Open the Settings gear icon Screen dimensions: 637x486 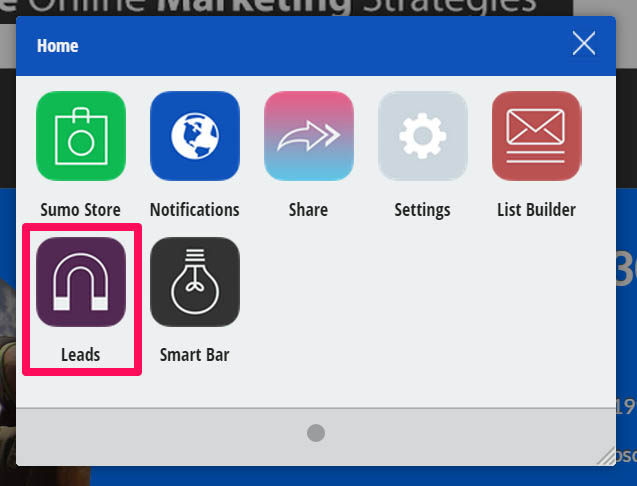[422, 136]
